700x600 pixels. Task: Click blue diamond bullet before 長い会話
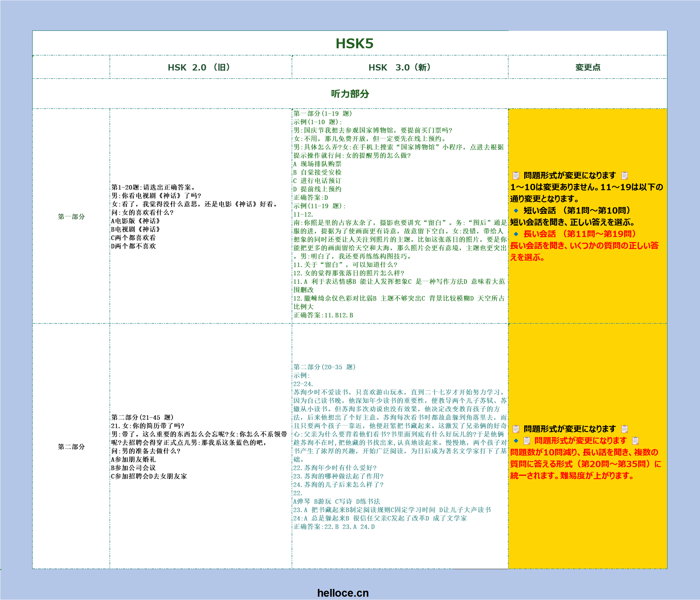[x=516, y=234]
